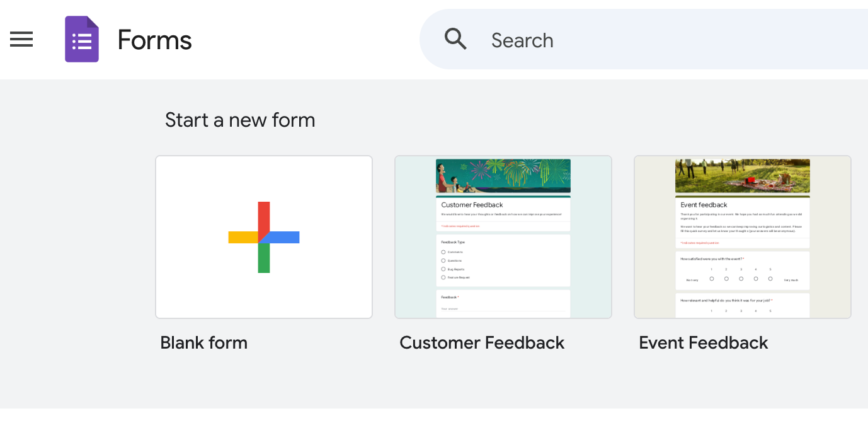The image size is (868, 435).
Task: Open the Customer Feedback template thumbnail
Action: (x=503, y=236)
